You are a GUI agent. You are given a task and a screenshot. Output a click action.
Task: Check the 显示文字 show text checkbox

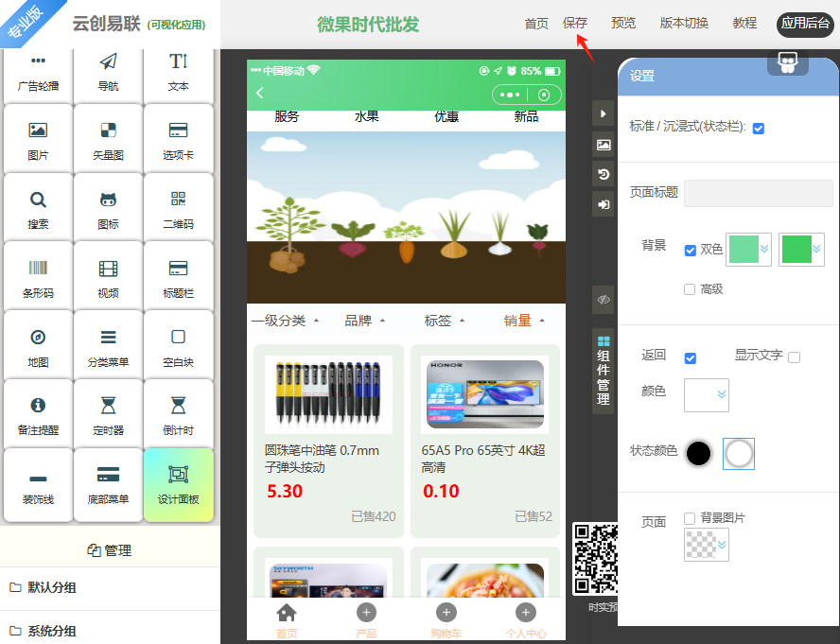(x=794, y=357)
